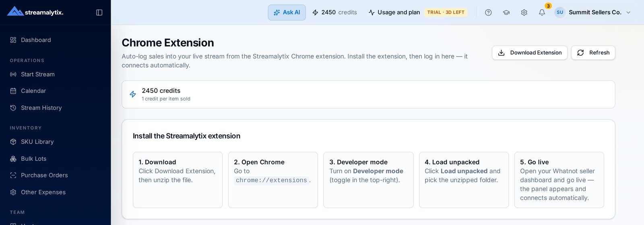Click the Streamalytix logo

[35, 12]
